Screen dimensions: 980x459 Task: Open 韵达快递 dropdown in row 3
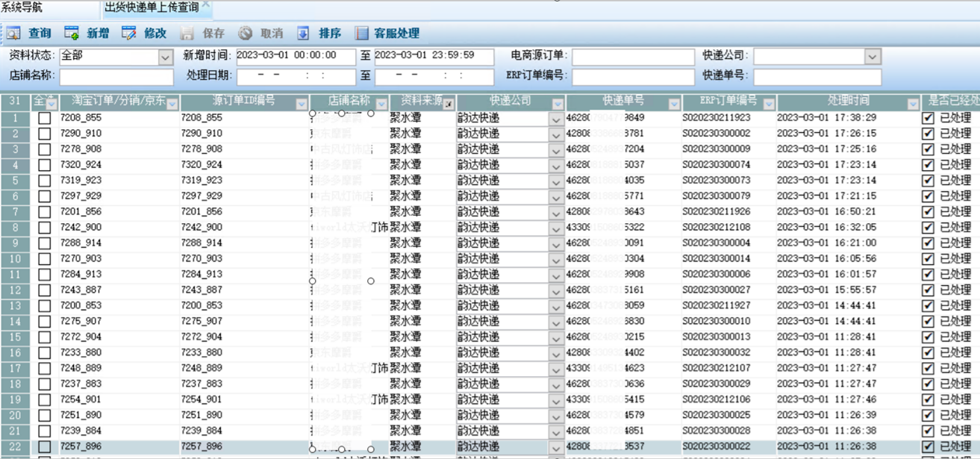click(556, 150)
